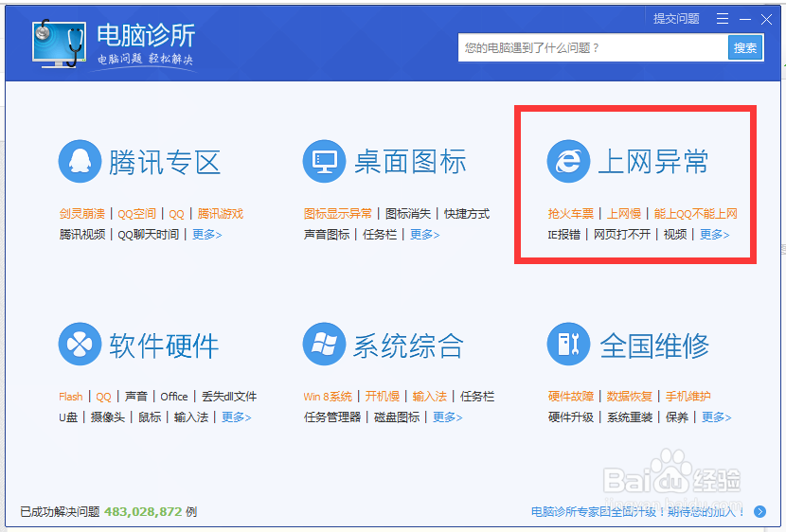Click the desktop monitor icon for 桌面图标
This screenshot has width=786, height=532.
click(x=324, y=161)
